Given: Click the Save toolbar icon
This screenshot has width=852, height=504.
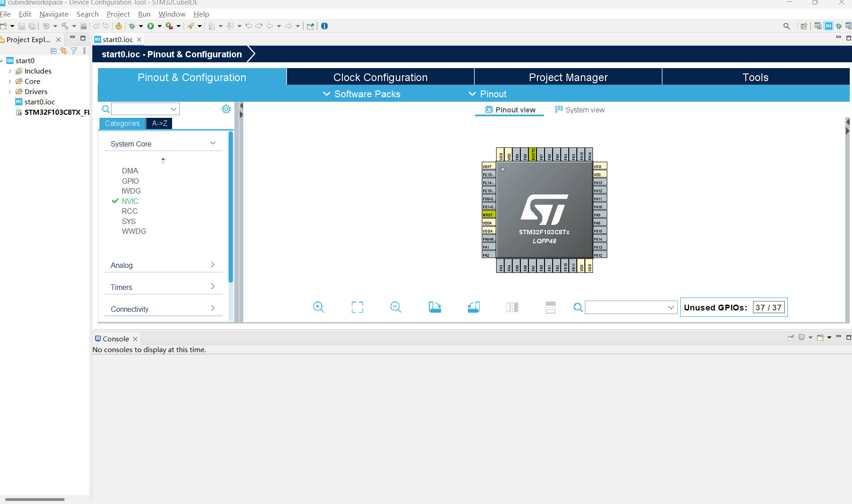Looking at the screenshot, I should point(21,26).
